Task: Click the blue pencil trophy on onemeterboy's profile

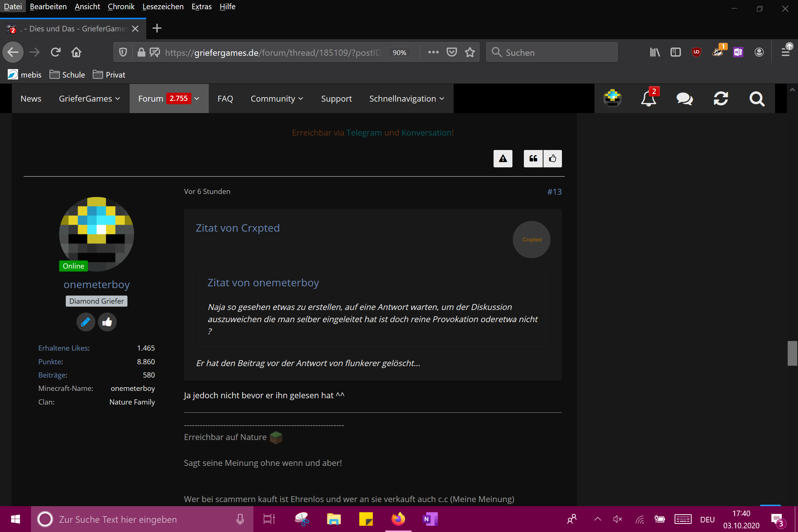Action: [x=86, y=322]
